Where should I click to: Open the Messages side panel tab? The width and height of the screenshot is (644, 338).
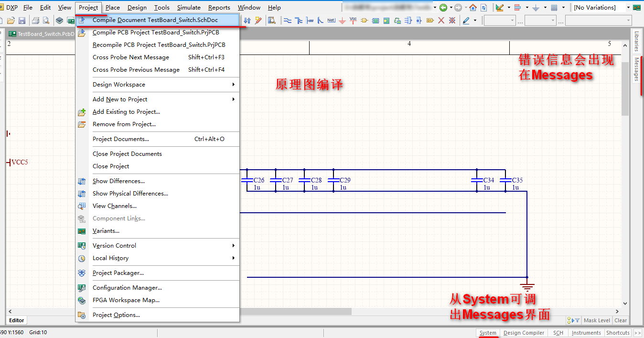point(636,69)
